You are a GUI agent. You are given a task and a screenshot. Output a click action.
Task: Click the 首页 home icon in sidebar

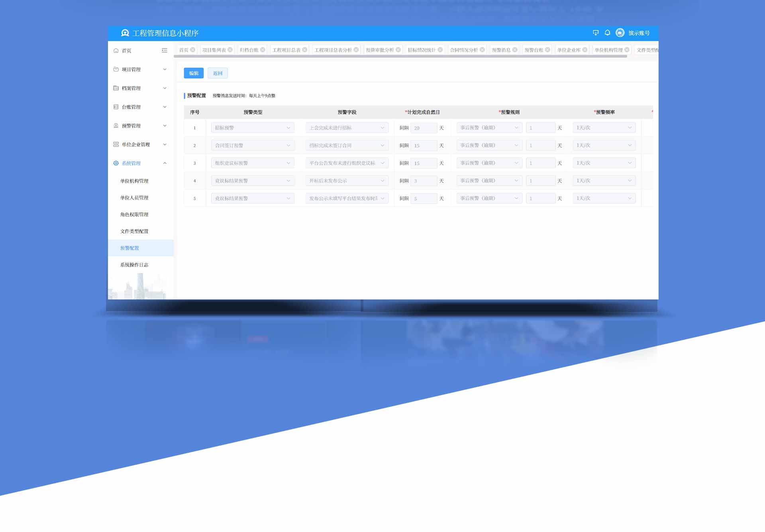click(116, 51)
